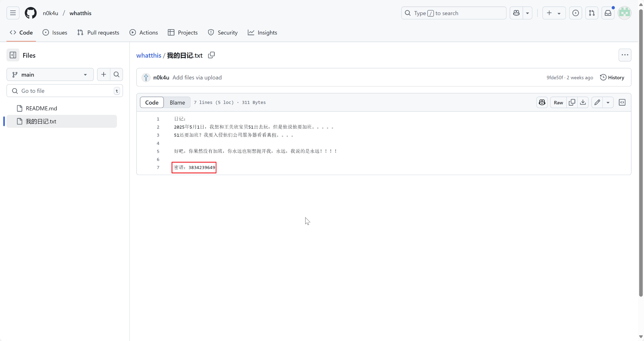Open the global navigation hamburger menu
Viewport: 644px width, 341px height.
tap(13, 13)
